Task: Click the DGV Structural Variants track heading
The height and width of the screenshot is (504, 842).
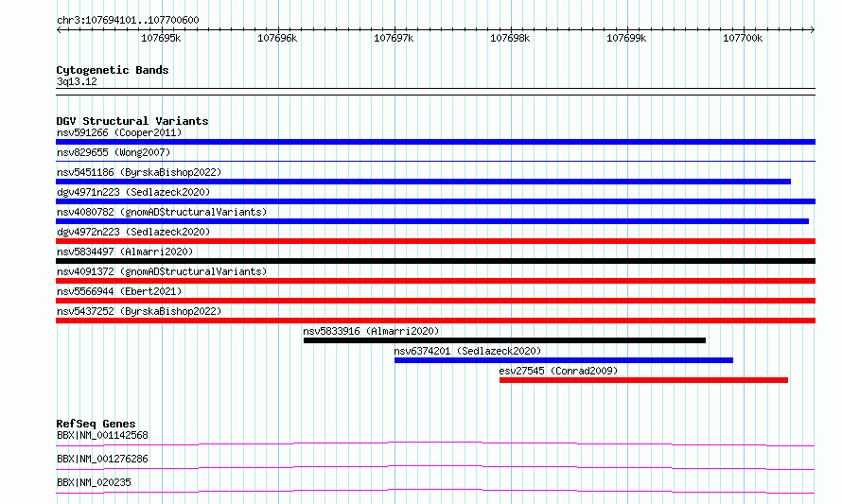Action: coord(132,121)
